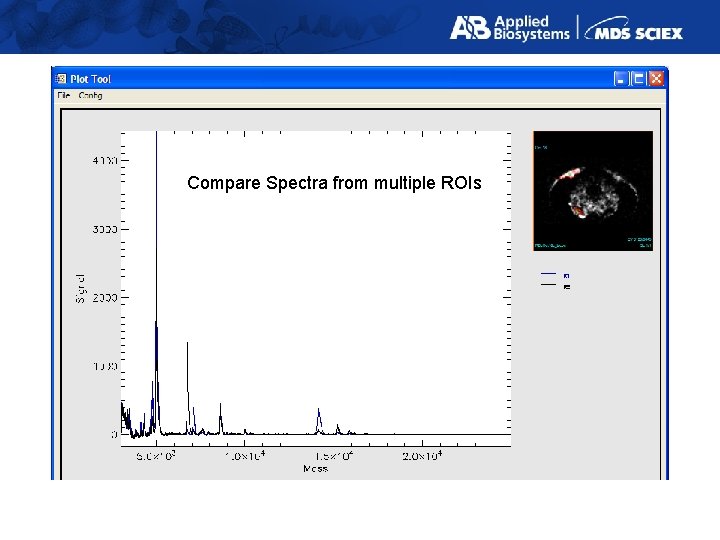Screen dimensions: 720x540
Task: Click the 'Compare Spectra from multiple ROIs' text
Action: (334, 183)
